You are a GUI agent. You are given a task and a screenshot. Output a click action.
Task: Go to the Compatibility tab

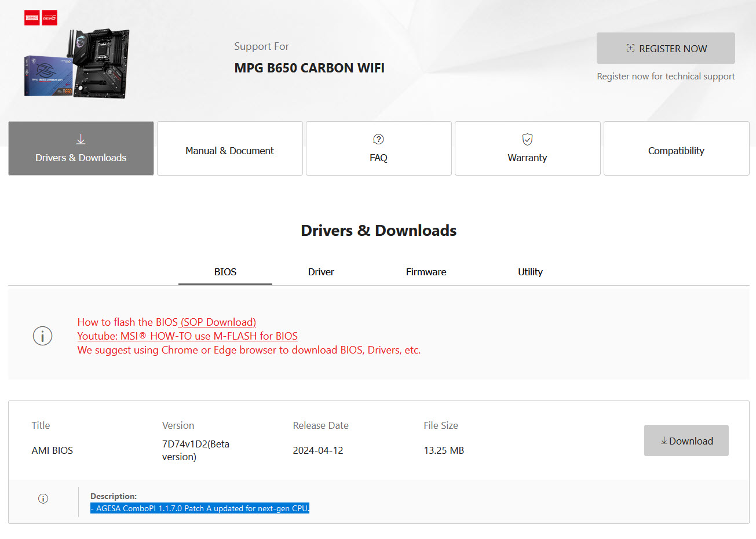677,148
